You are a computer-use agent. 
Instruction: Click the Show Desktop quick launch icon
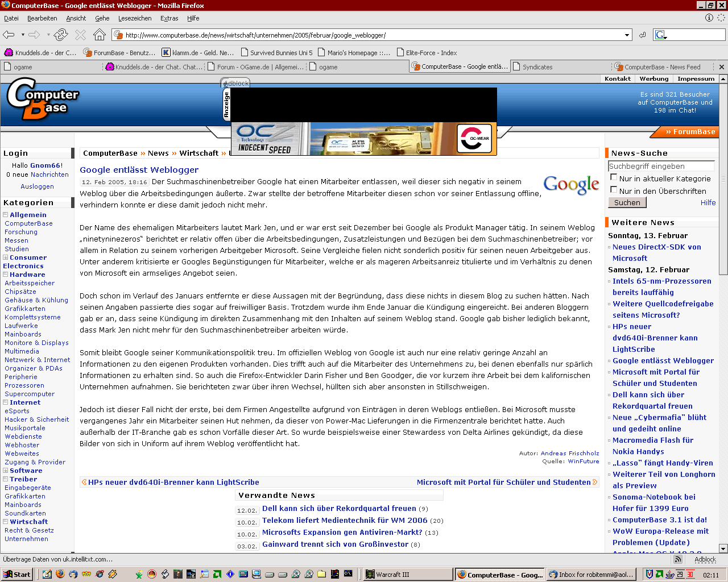point(47,574)
